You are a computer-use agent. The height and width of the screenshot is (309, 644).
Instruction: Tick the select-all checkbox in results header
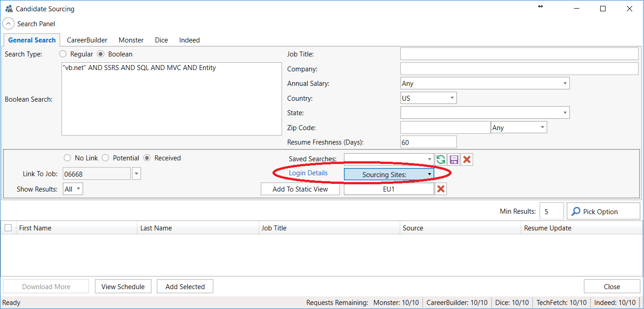pos(8,228)
